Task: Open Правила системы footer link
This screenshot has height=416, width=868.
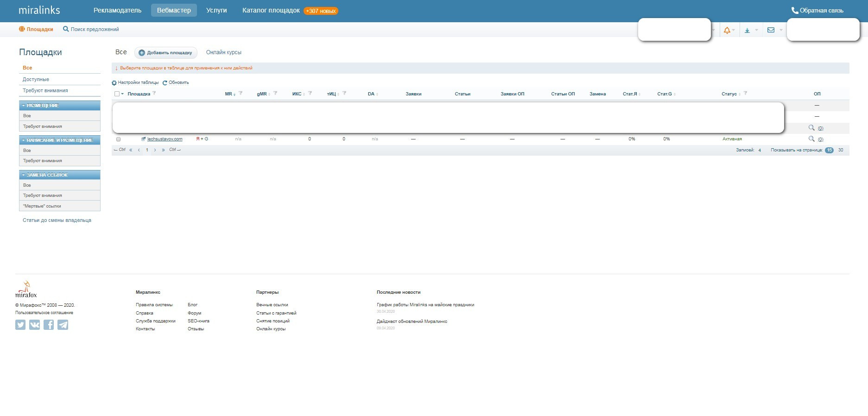Action: 154,305
